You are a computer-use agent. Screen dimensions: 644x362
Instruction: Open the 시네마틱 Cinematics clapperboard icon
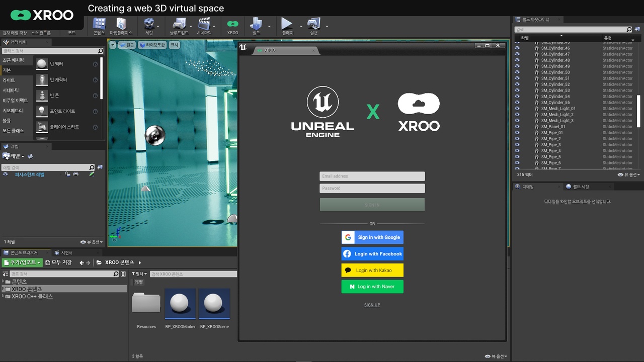[204, 24]
